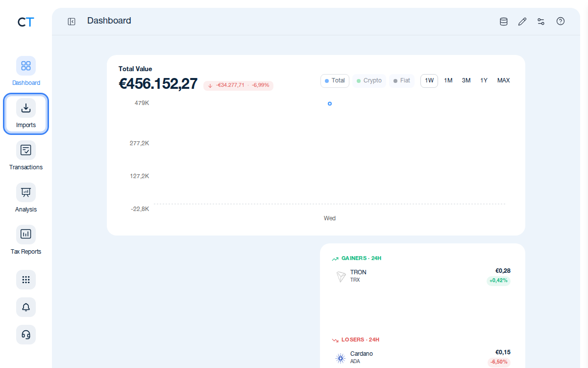This screenshot has height=368, width=588.
Task: Click the 277,2K axis label
Action: click(x=139, y=143)
